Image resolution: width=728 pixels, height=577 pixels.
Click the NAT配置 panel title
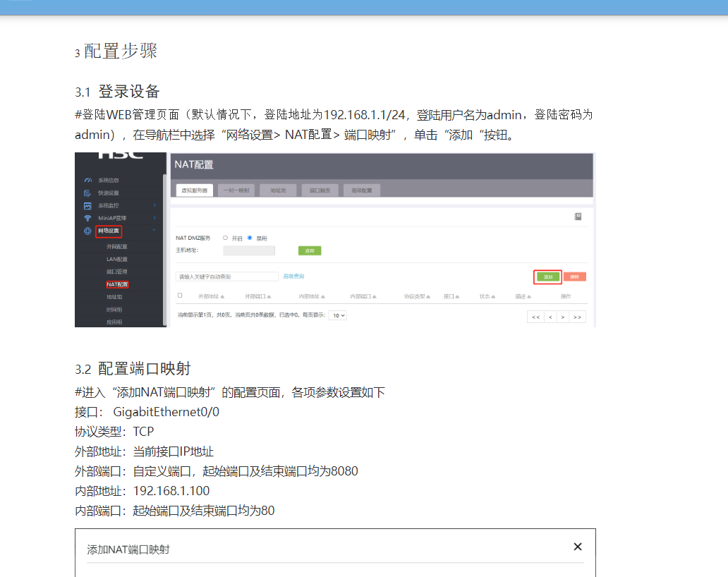[x=194, y=165]
